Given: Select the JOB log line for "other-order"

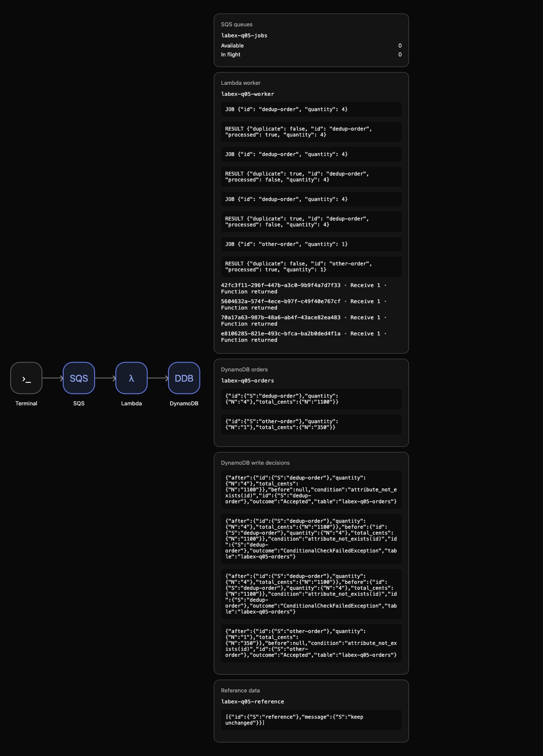Looking at the screenshot, I should [311, 244].
